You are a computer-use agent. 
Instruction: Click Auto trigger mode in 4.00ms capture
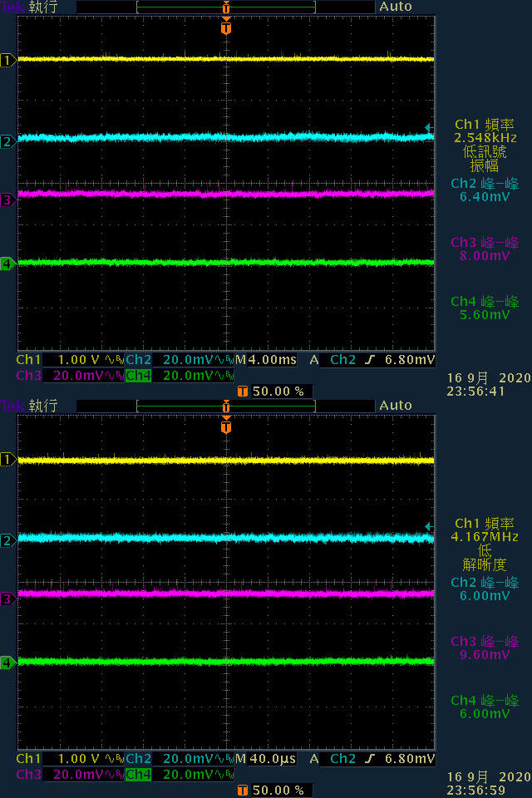tap(396, 7)
